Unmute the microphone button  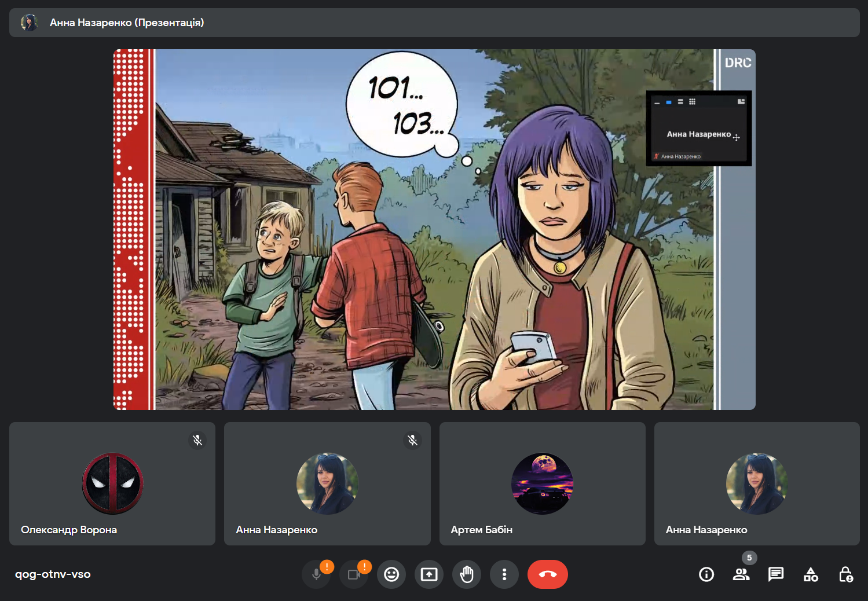[316, 574]
